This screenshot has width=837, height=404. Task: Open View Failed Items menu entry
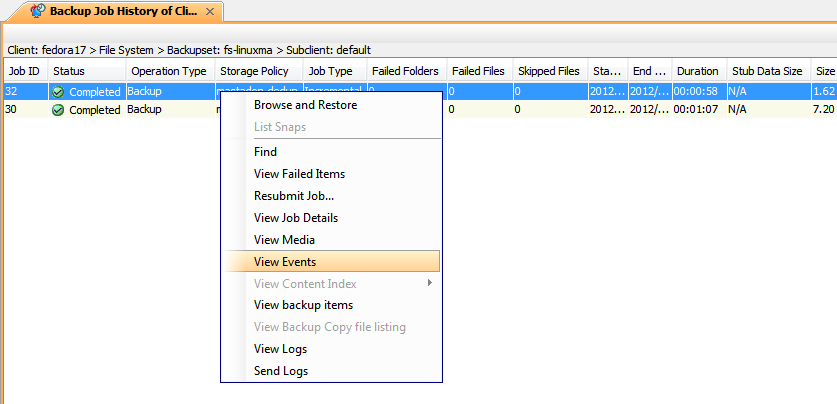pyautogui.click(x=299, y=174)
